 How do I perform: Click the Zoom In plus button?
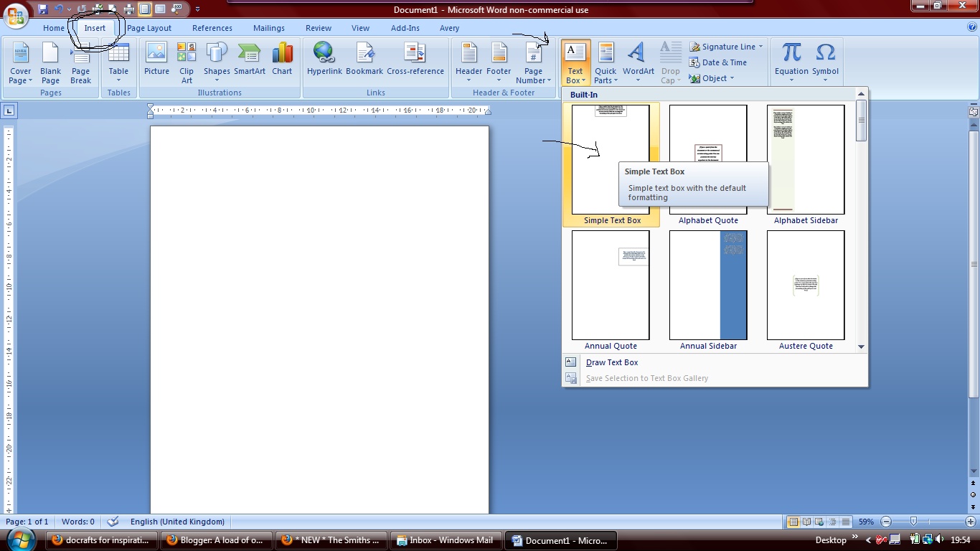(971, 522)
